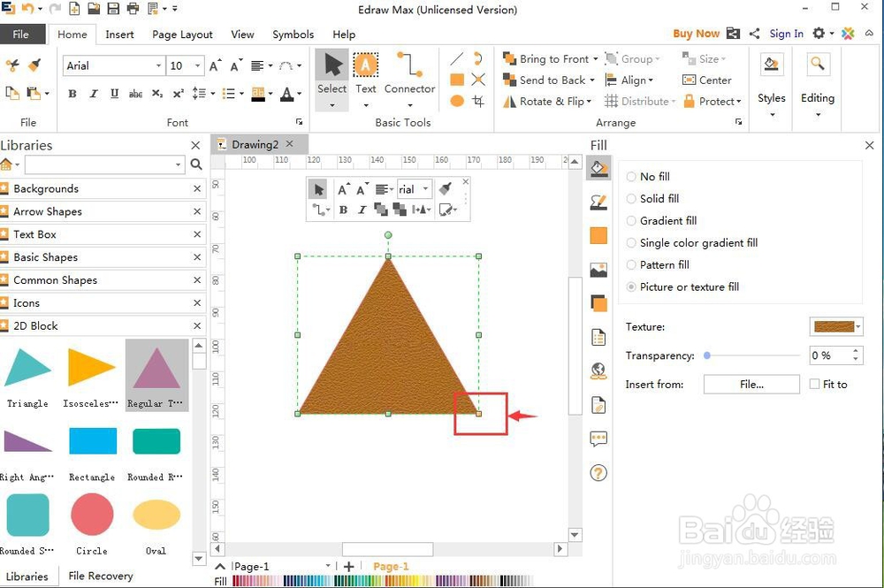Open the File menu

pos(21,34)
